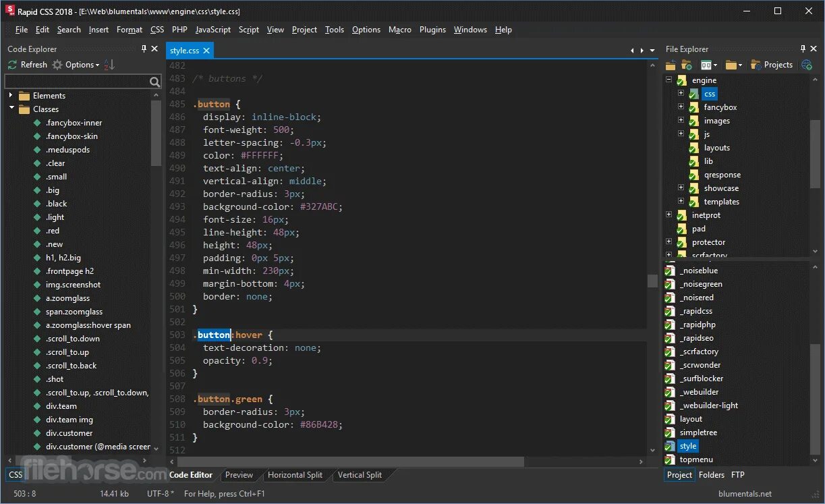This screenshot has width=825, height=504.
Task: Click the next tab arrow in editor
Action: [x=641, y=51]
